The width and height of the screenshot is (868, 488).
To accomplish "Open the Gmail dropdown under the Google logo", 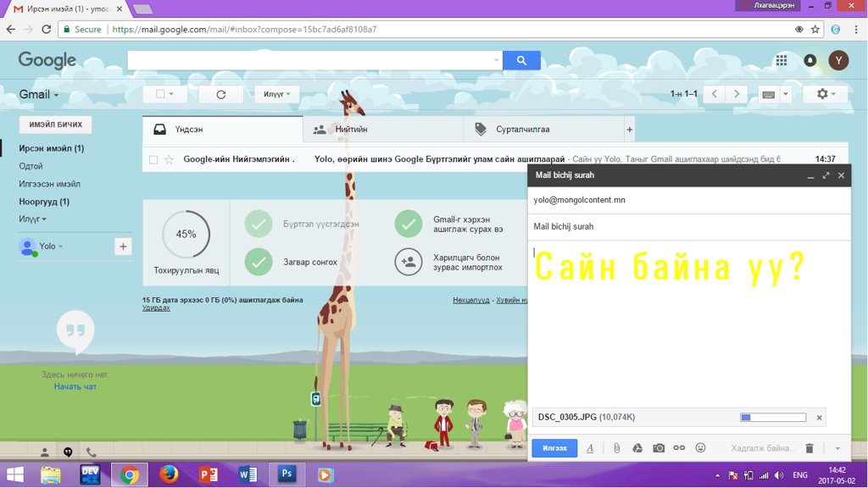I will pos(39,95).
